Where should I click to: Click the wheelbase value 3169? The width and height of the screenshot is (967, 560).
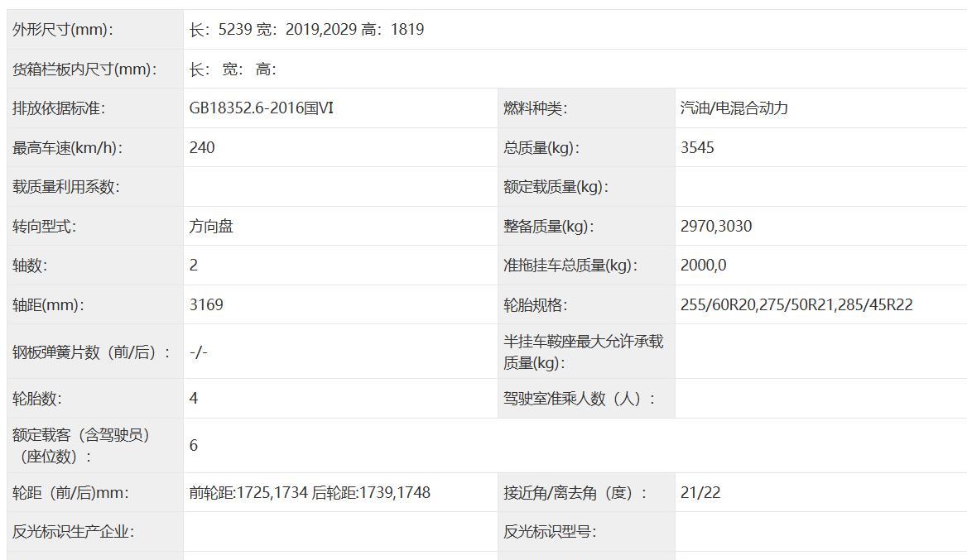(x=206, y=305)
